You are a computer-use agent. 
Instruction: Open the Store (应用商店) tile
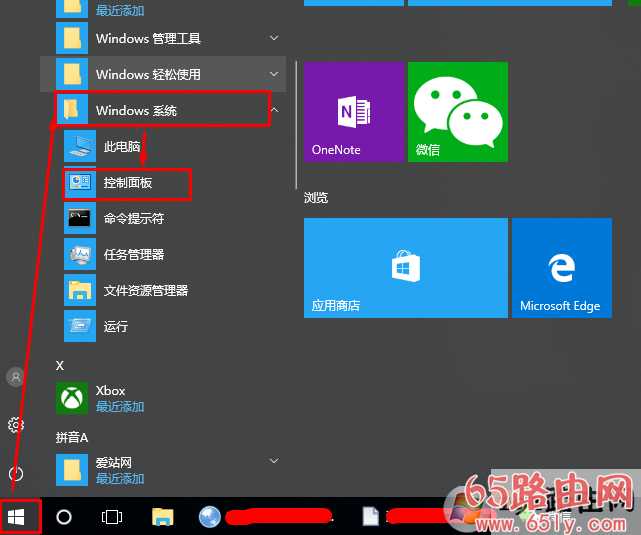click(405, 268)
